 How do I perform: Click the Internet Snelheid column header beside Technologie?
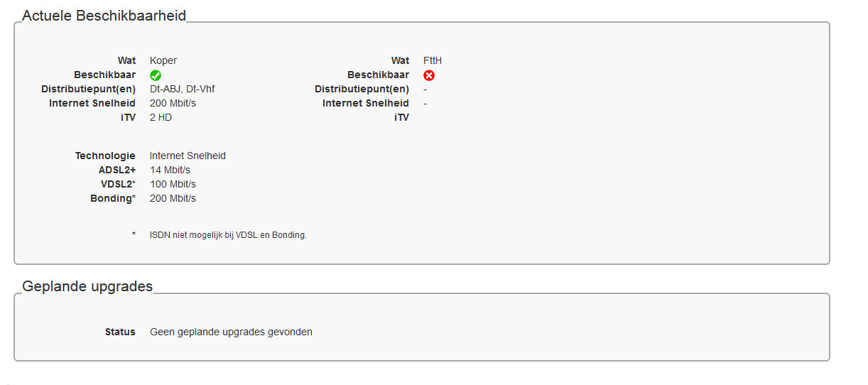tap(188, 156)
